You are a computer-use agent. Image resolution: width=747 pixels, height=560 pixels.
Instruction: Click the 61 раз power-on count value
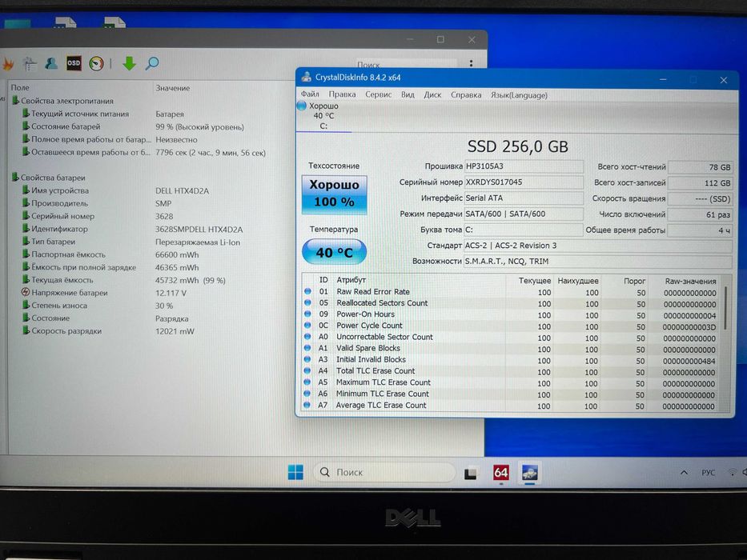[700, 214]
